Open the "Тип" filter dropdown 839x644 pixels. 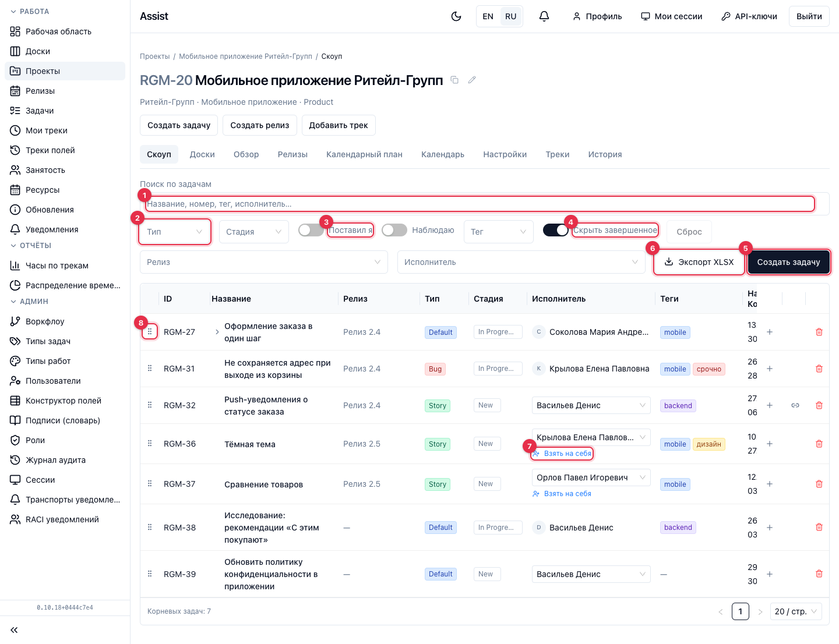pos(175,232)
